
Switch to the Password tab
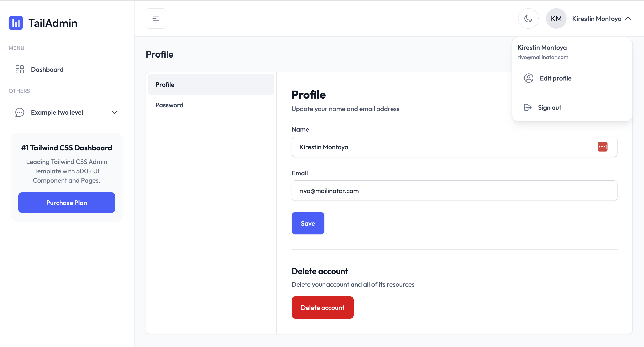[x=169, y=105]
